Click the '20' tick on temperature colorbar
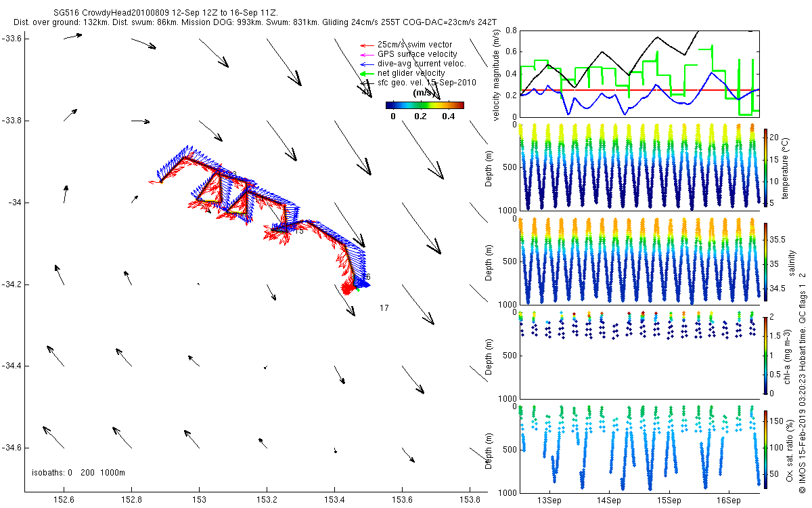The width and height of the screenshot is (812, 508). (x=774, y=136)
